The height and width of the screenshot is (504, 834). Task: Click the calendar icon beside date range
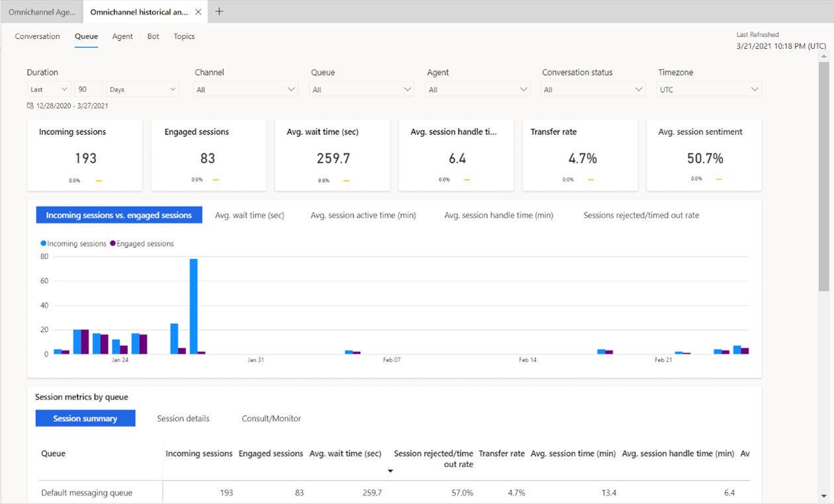pos(30,106)
